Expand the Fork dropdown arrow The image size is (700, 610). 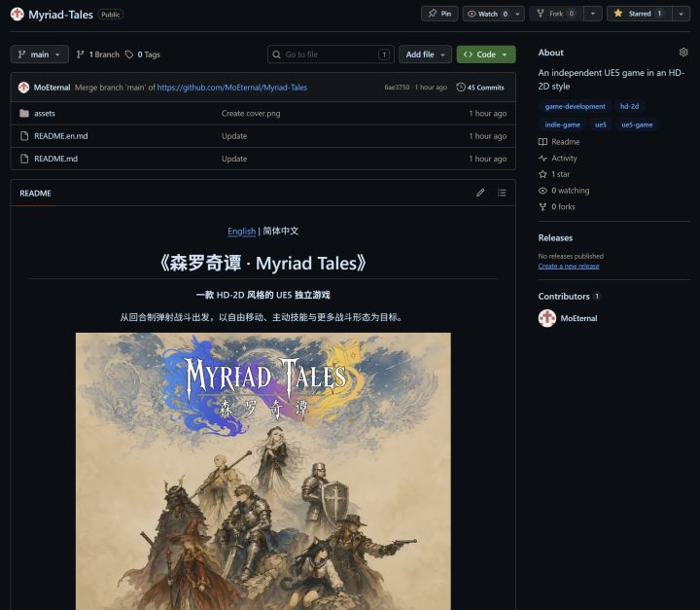593,14
